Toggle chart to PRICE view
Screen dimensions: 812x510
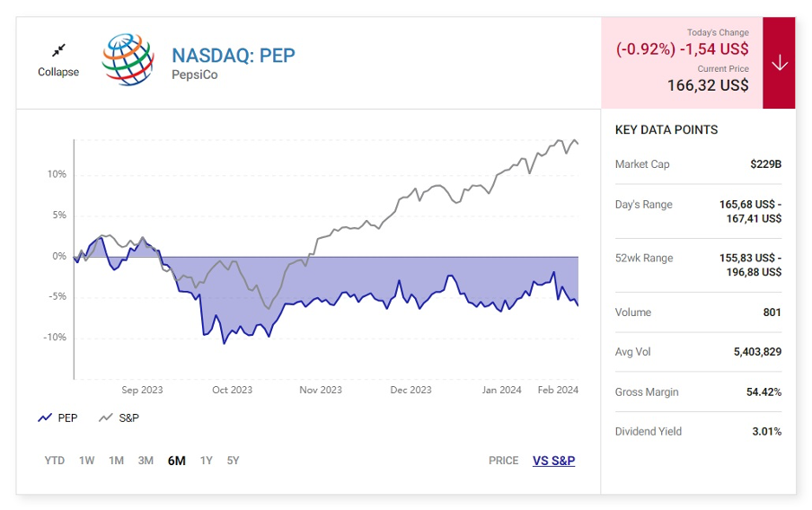pos(504,461)
